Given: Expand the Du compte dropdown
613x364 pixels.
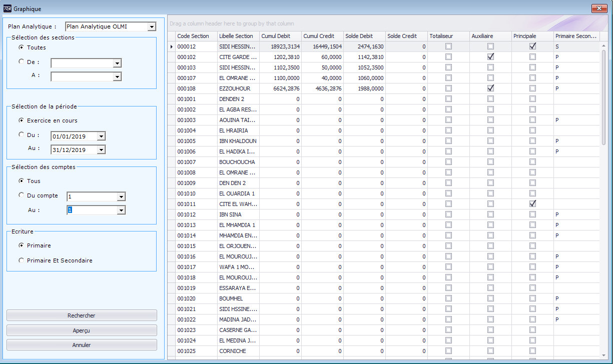Looking at the screenshot, I should tap(121, 197).
